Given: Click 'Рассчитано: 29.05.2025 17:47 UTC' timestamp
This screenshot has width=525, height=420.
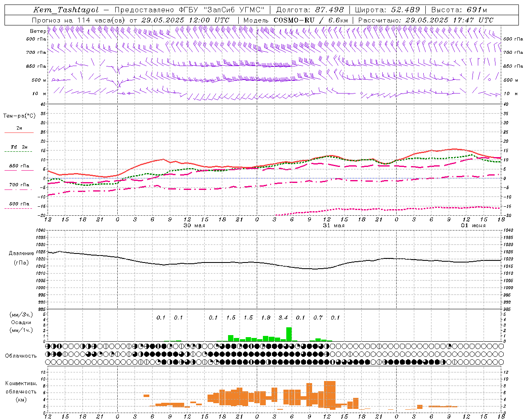Looking at the screenshot, I should (426, 20).
